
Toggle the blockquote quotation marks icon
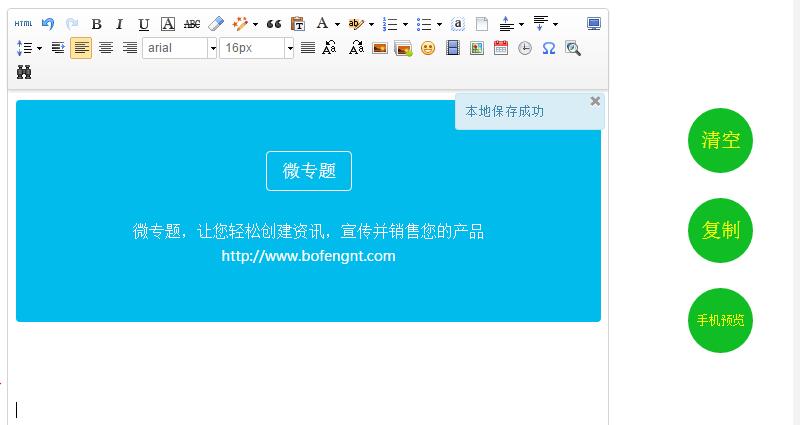point(274,24)
